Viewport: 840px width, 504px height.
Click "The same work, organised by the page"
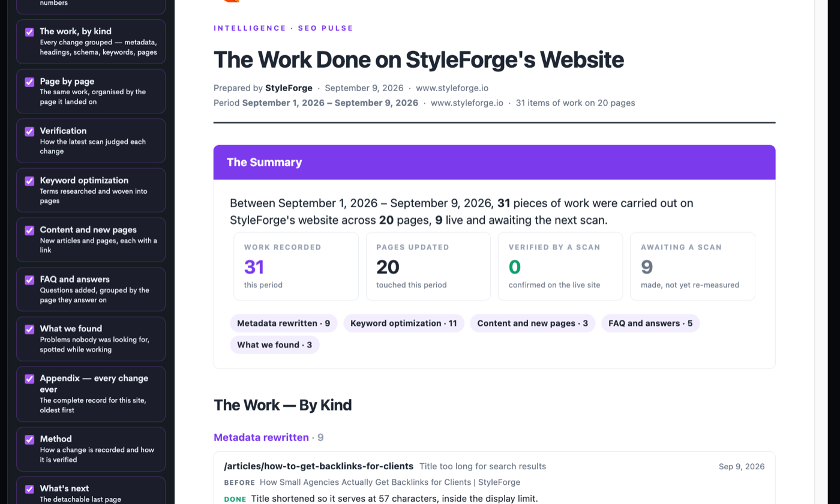point(92,97)
